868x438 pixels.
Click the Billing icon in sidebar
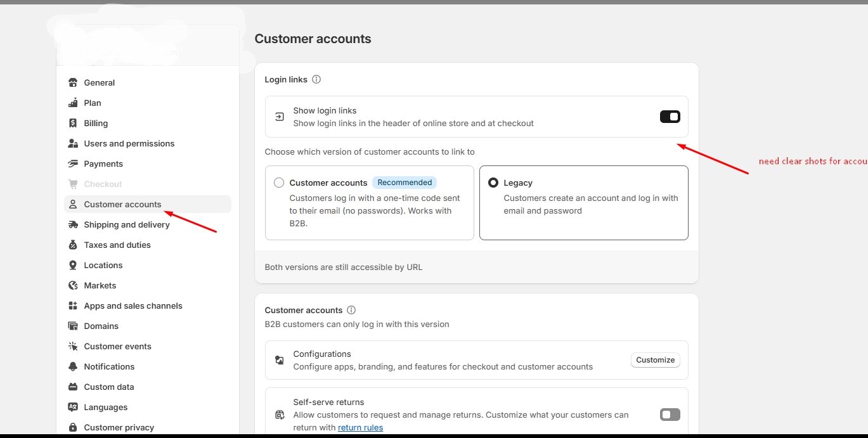click(73, 123)
